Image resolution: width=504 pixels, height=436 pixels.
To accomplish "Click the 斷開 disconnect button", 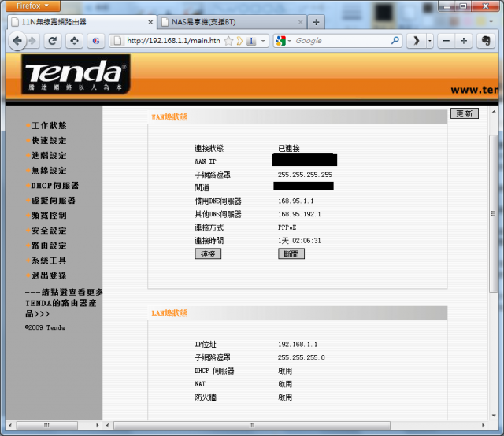I will 291,254.
